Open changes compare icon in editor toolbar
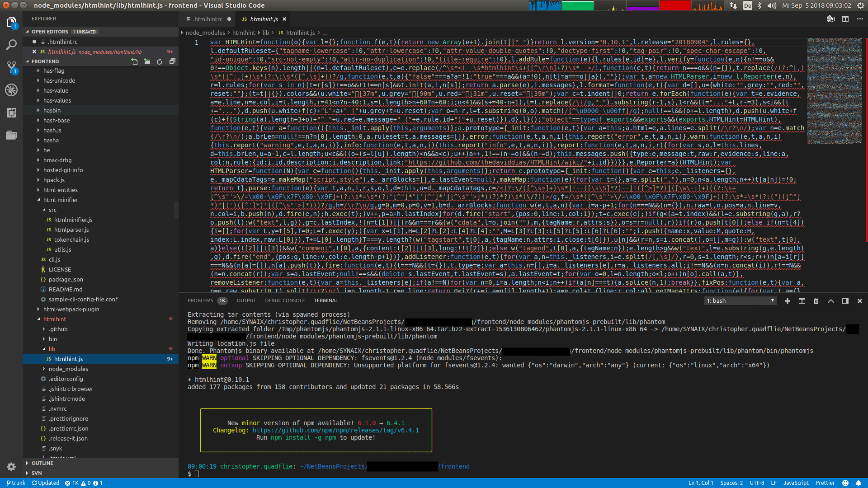The image size is (868, 488). point(831,19)
